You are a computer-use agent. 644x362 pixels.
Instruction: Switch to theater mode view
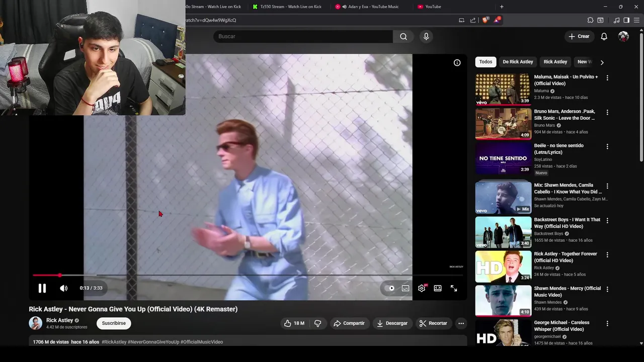click(x=438, y=288)
